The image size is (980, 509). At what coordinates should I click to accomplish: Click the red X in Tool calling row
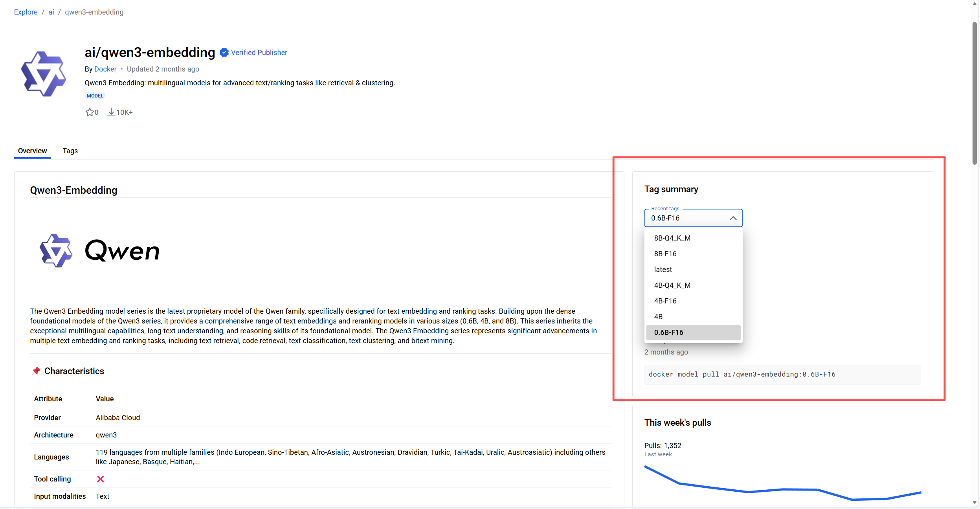coord(100,479)
